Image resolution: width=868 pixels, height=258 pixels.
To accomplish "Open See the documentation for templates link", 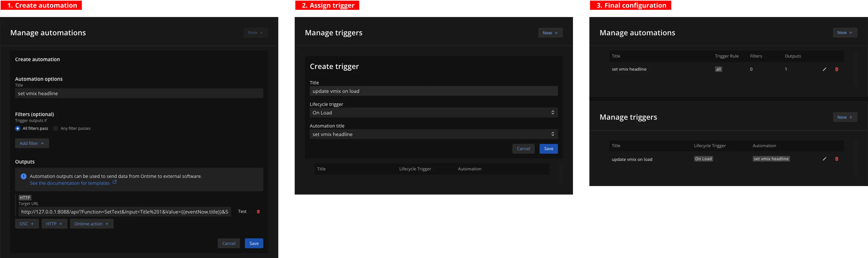I will point(69,183).
